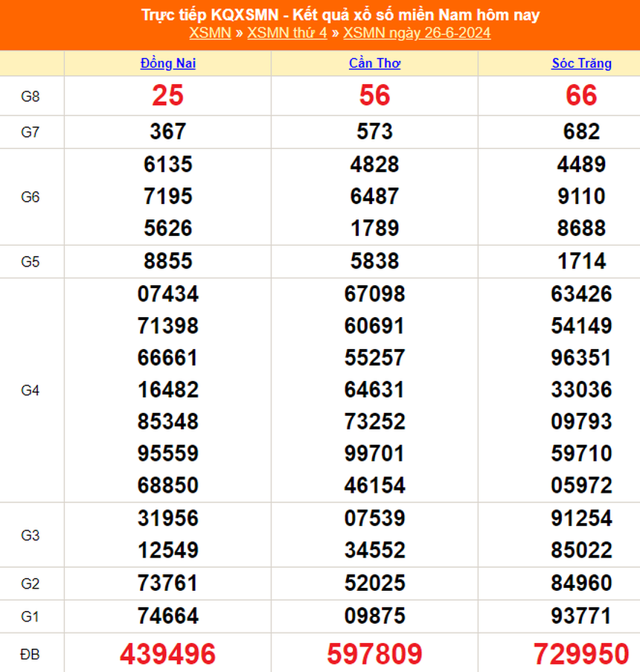Select the G2 number 52025
The image size is (640, 672).
374,583
